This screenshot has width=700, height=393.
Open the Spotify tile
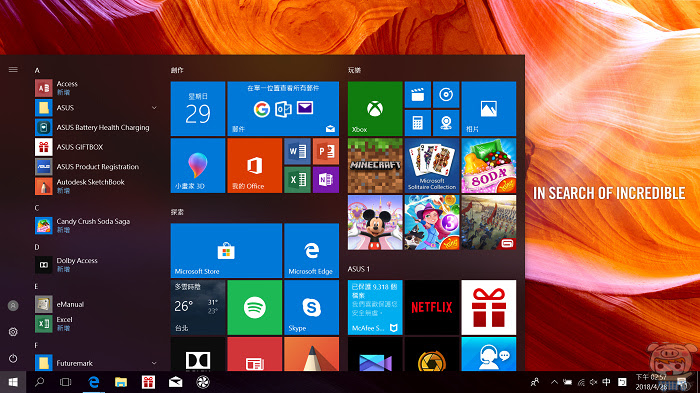coord(254,307)
